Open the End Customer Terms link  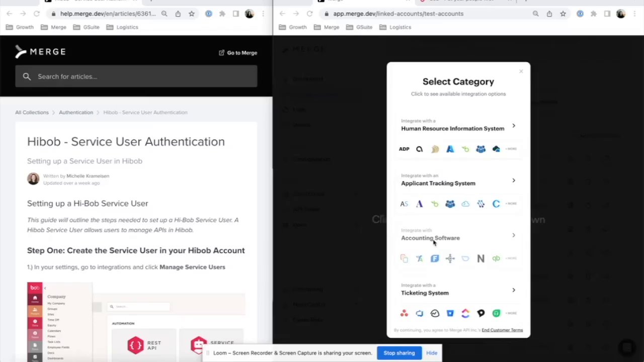[x=502, y=330]
